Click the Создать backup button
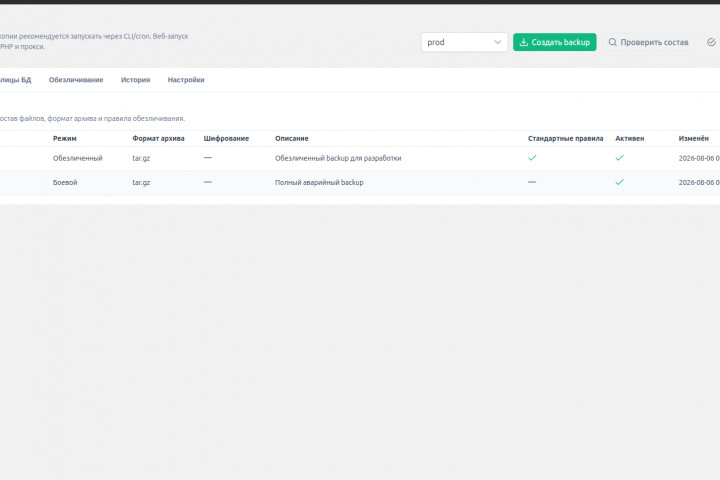This screenshot has height=480, width=720. [555, 42]
